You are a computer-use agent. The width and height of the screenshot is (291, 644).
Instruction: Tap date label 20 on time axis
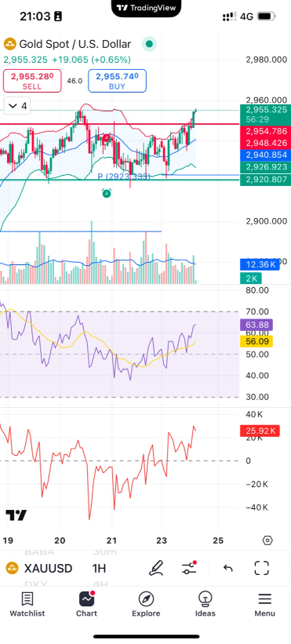coord(60,540)
